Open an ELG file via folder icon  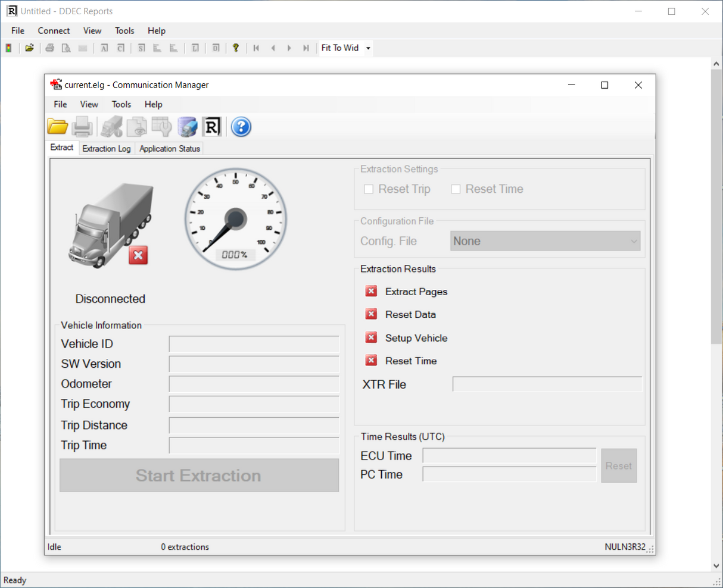coord(57,126)
